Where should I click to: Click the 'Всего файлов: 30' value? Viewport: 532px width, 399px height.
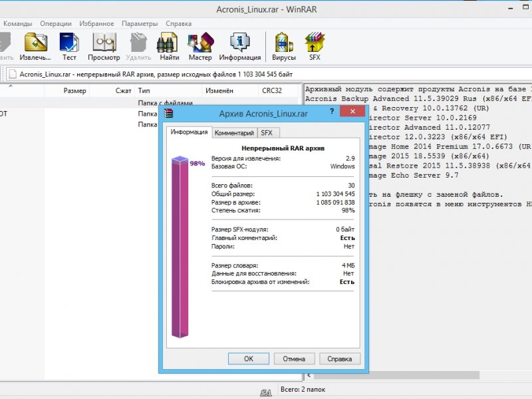pos(351,186)
